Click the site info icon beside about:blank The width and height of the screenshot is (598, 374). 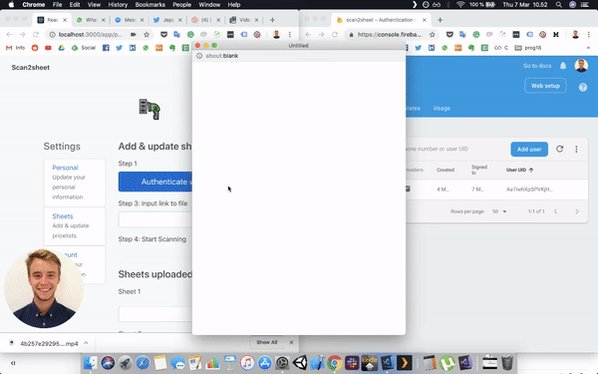click(199, 56)
